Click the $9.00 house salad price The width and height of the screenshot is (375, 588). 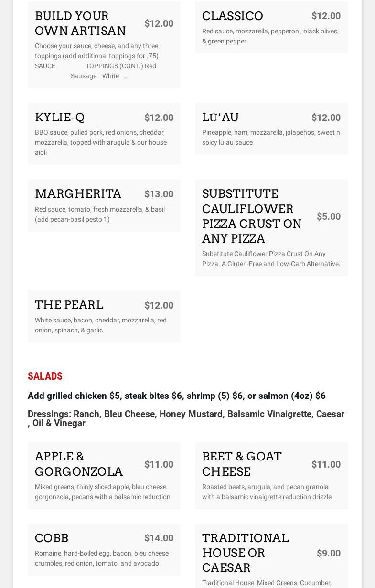tap(328, 553)
